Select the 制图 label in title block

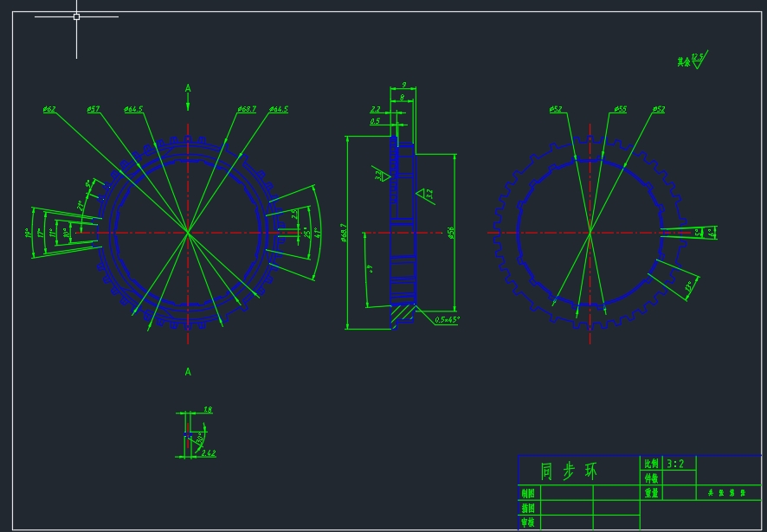pyautogui.click(x=528, y=493)
